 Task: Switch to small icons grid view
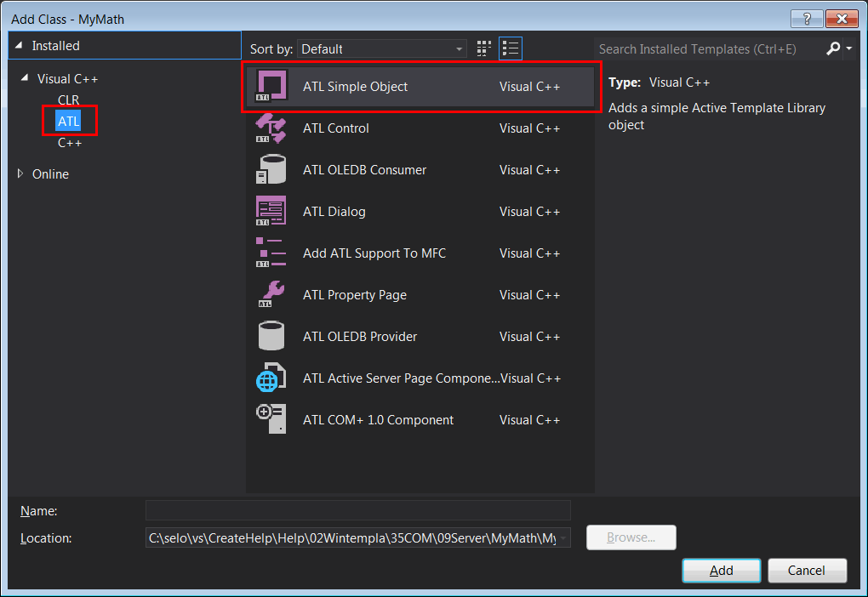[484, 48]
